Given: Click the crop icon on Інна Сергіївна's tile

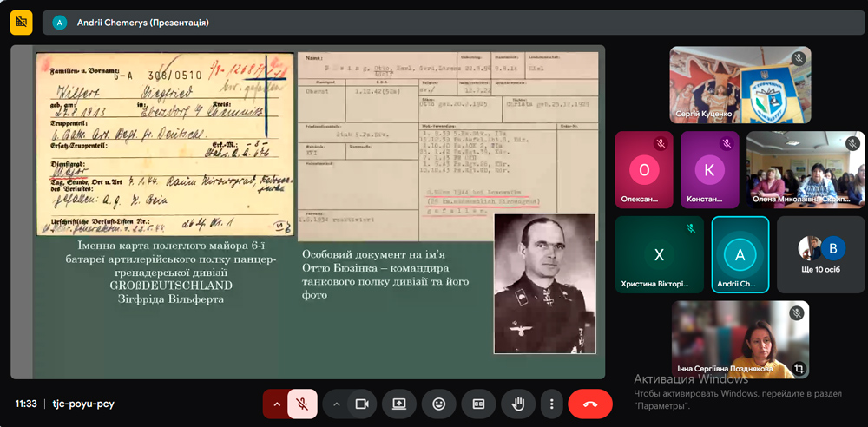Looking at the screenshot, I should click(799, 368).
